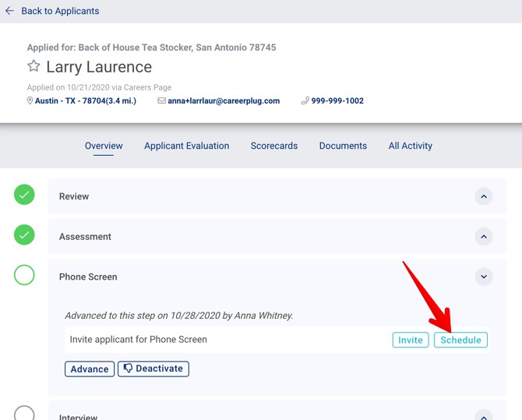Click the thumbs-down Deactivate icon
This screenshot has width=522, height=420.
pyautogui.click(x=128, y=369)
